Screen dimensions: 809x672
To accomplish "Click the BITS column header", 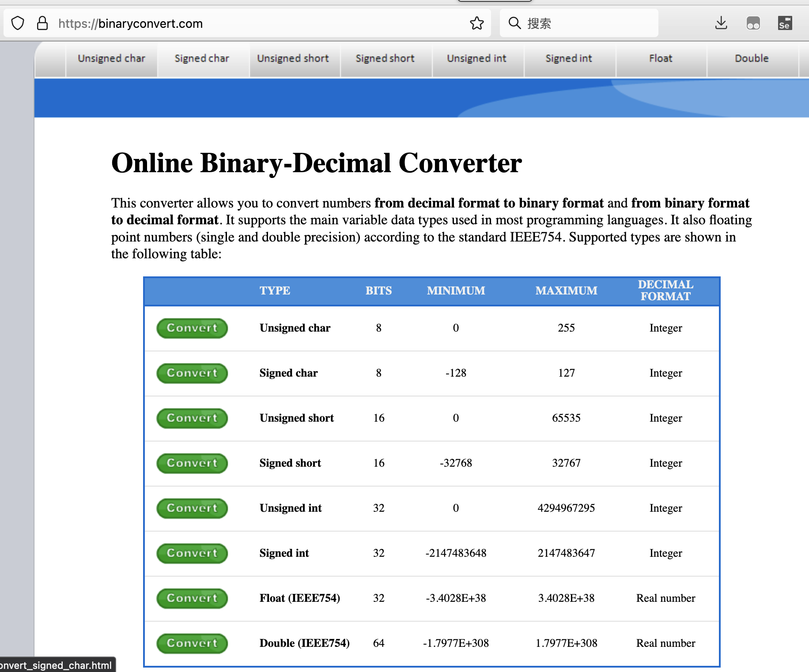I will coord(378,291).
